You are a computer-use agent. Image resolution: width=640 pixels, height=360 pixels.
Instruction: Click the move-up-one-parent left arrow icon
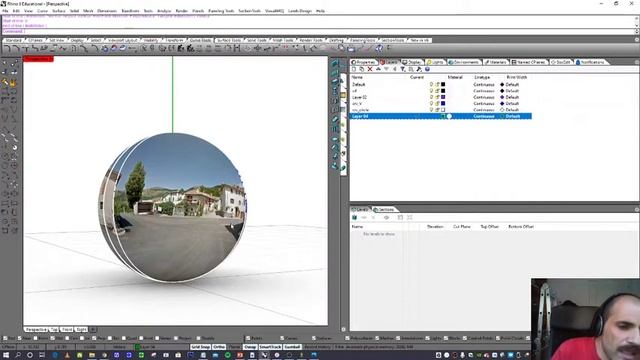point(394,69)
